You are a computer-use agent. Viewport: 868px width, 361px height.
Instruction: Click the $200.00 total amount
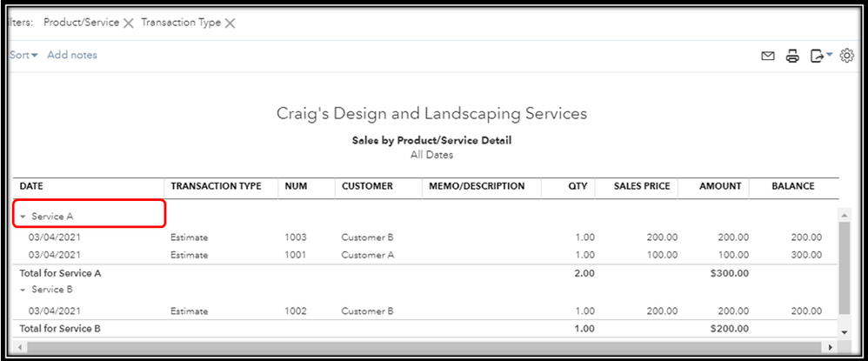click(x=730, y=329)
